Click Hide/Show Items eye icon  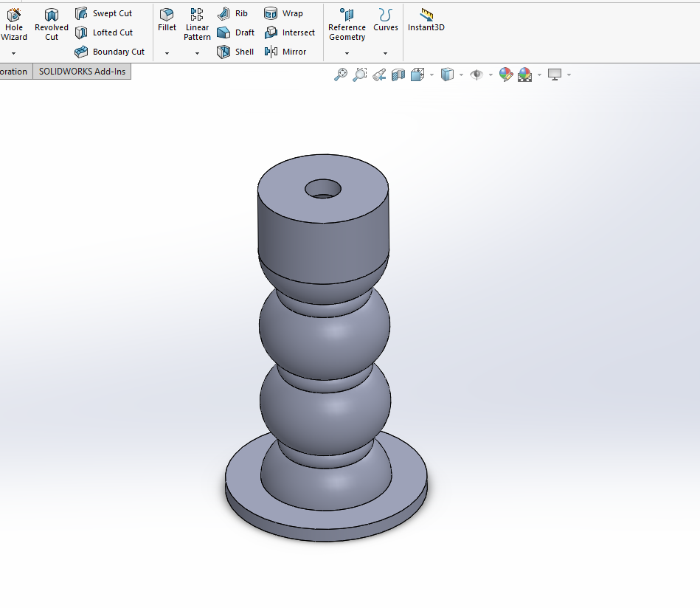(x=477, y=75)
